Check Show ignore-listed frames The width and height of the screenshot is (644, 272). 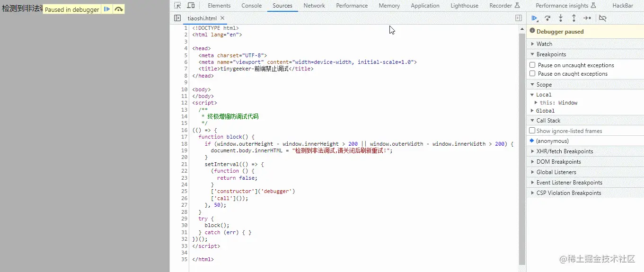pyautogui.click(x=532, y=131)
